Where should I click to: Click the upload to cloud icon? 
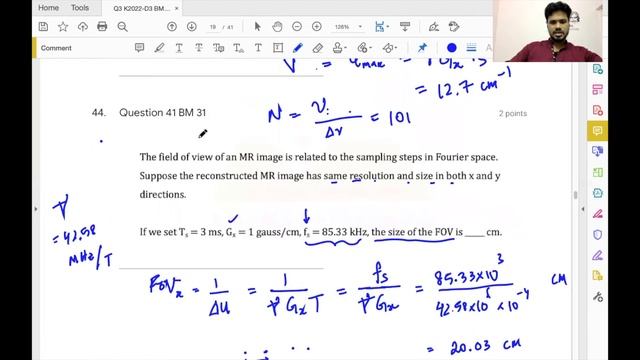coord(83,27)
